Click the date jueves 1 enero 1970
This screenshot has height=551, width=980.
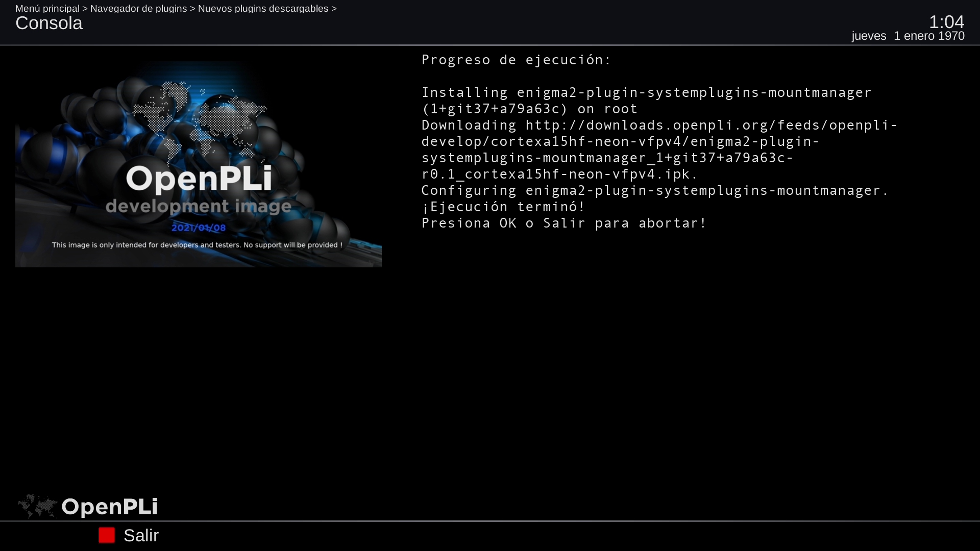coord(908,36)
